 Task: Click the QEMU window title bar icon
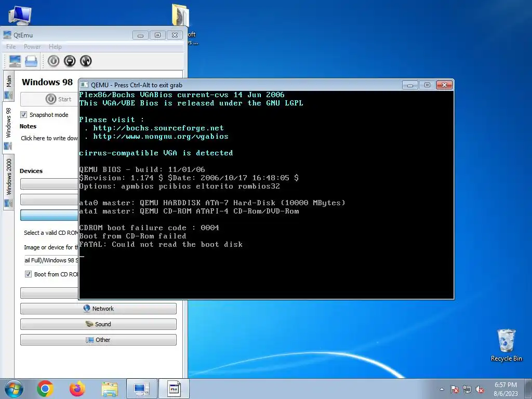tap(84, 85)
